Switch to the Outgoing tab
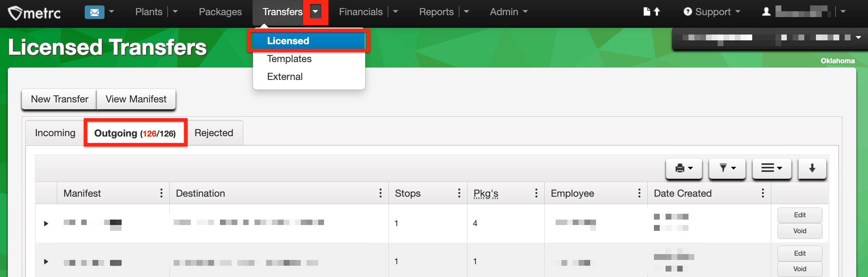868x277 pixels. tap(135, 133)
